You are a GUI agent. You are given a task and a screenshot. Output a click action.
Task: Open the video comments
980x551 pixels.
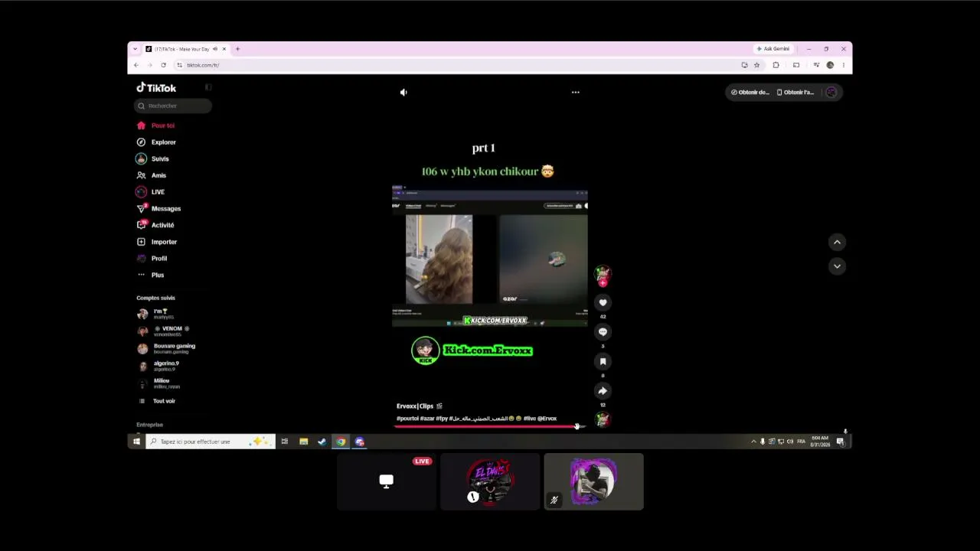[x=603, y=332]
